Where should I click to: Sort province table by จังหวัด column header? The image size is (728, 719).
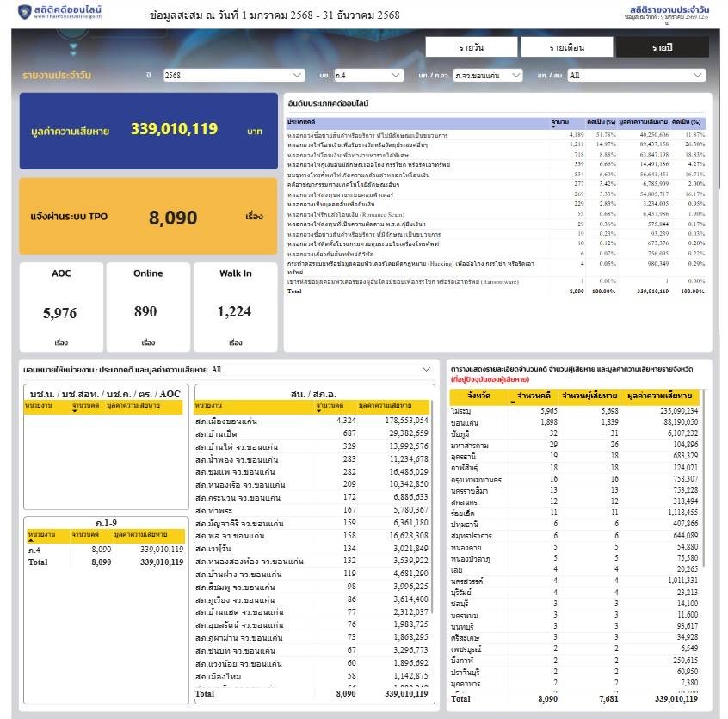pyautogui.click(x=478, y=396)
